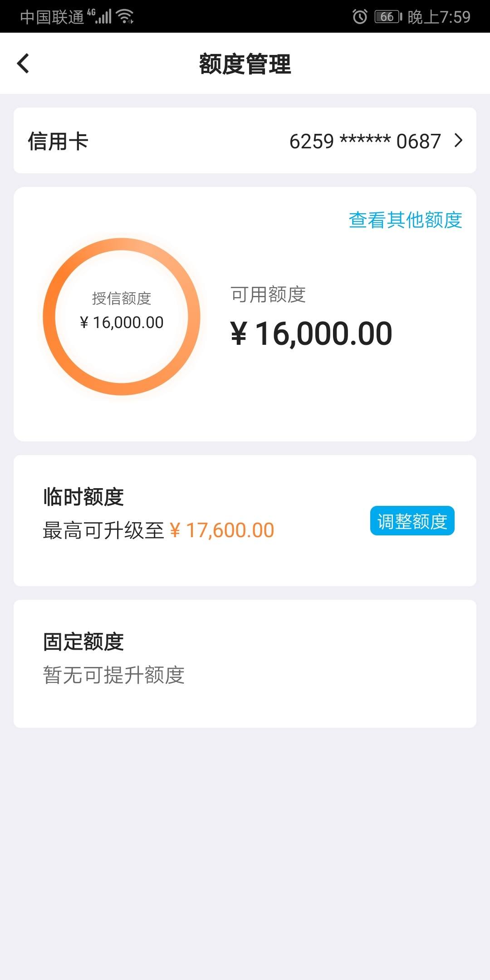
Task: Select the 临时额度 section title
Action: (x=83, y=497)
